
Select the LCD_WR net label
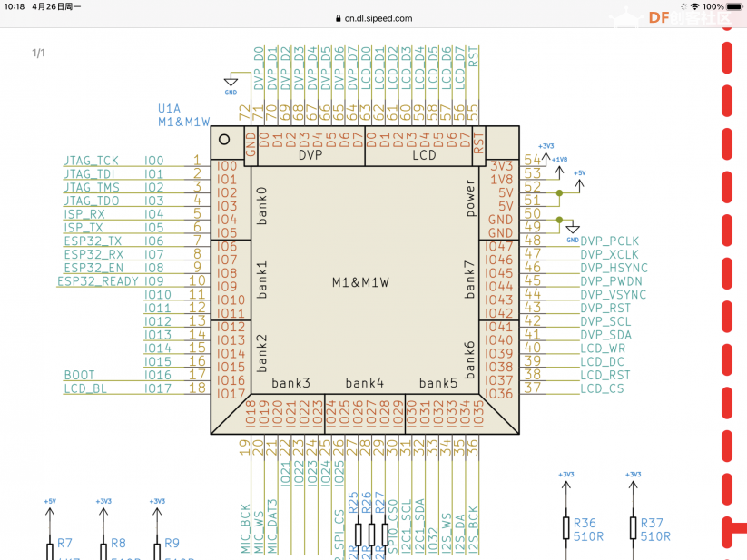(x=603, y=349)
